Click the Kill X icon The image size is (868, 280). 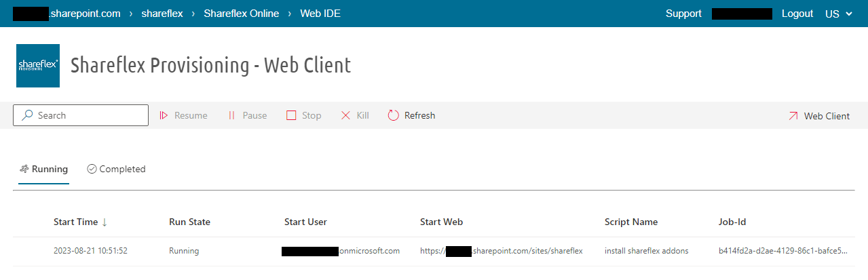pyautogui.click(x=345, y=115)
